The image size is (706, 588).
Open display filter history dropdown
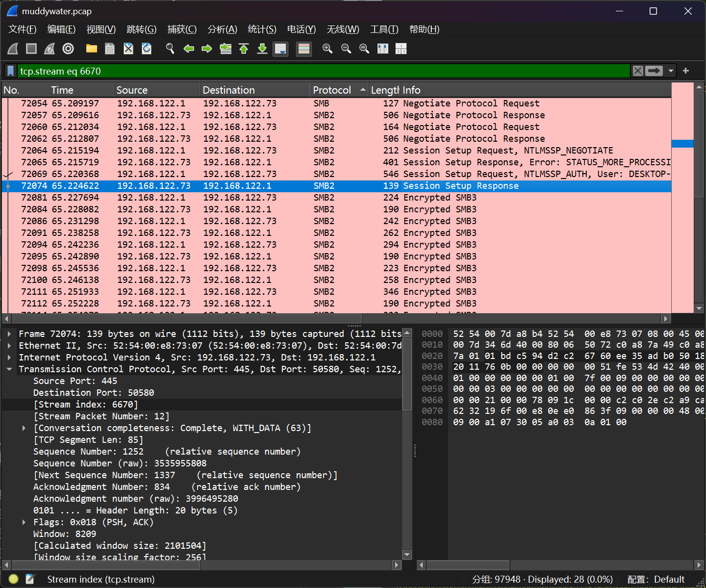click(671, 71)
